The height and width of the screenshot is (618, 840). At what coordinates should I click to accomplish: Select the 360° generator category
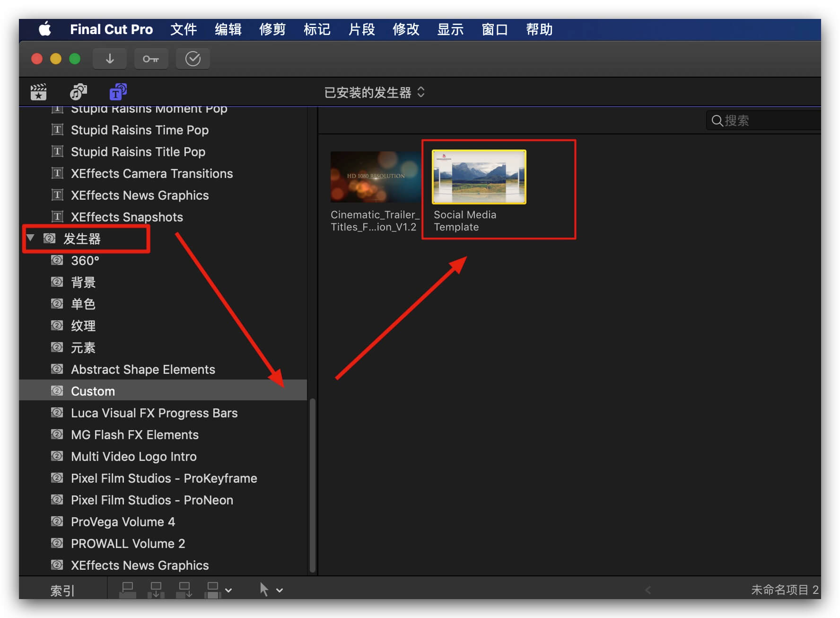click(163, 261)
